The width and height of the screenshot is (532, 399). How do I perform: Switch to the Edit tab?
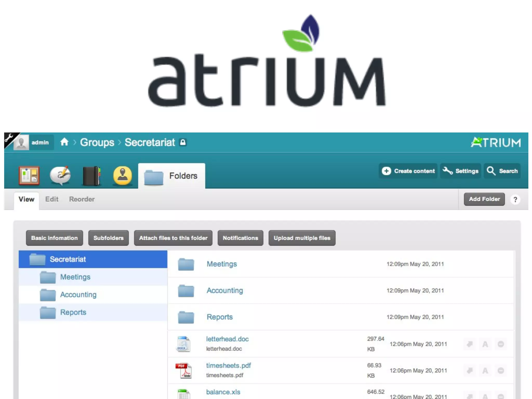52,199
